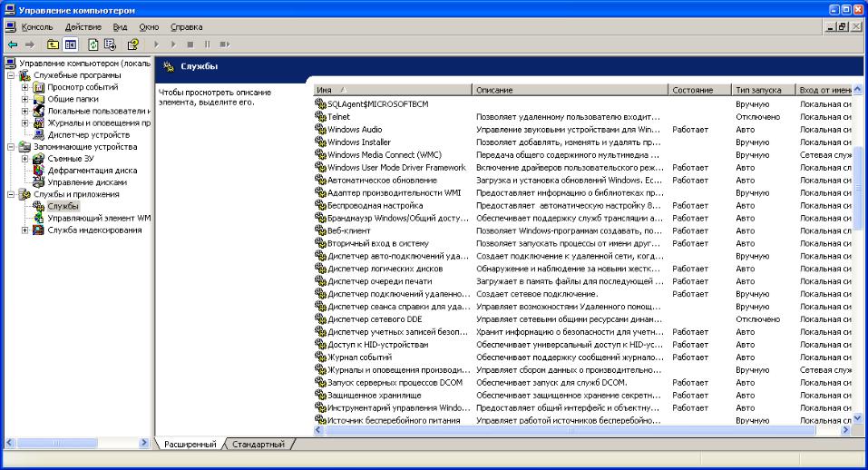868x470 pixels.
Task: Sort by the Состояние column header
Action: pyautogui.click(x=699, y=90)
